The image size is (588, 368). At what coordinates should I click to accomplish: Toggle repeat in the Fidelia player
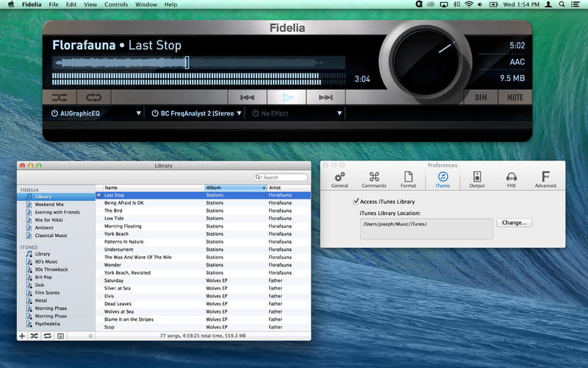coord(93,96)
